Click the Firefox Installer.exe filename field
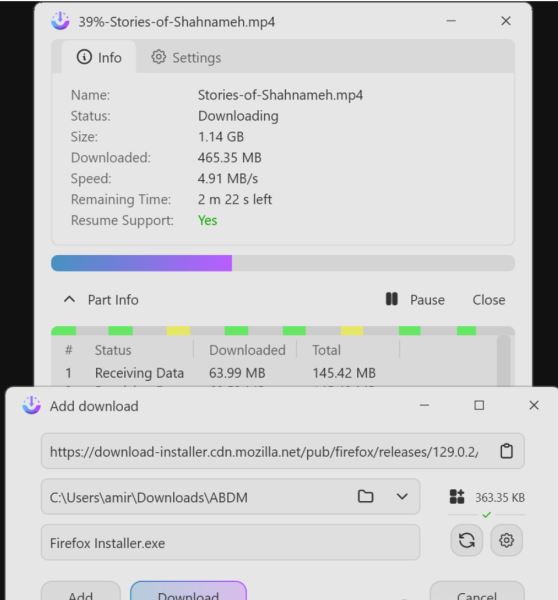Viewport: 558px width, 600px height. point(230,543)
